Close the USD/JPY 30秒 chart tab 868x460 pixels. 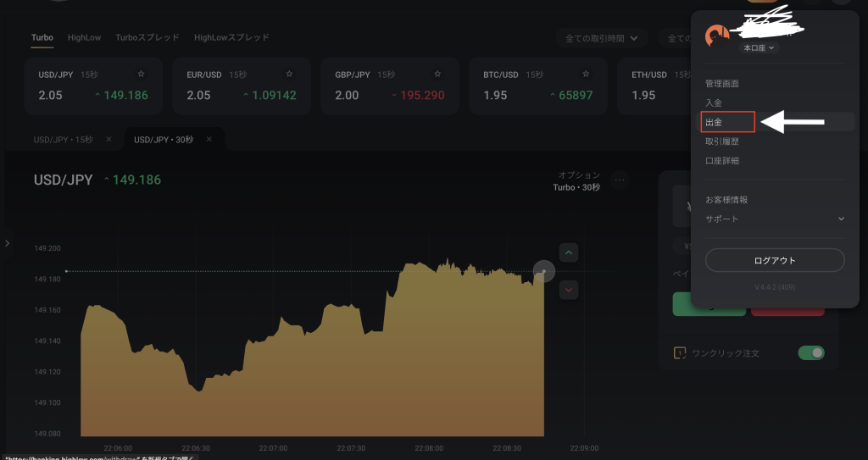[x=209, y=139]
